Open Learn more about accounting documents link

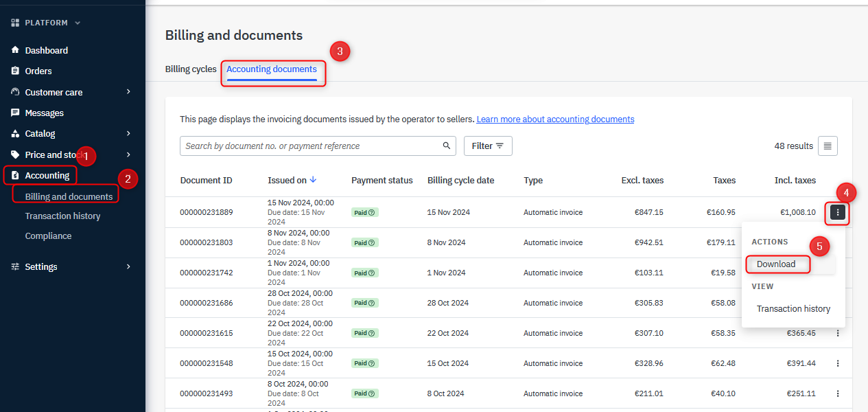555,119
